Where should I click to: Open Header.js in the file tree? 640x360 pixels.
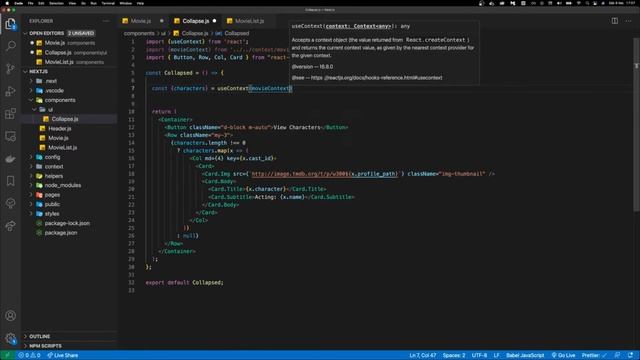[x=60, y=129]
